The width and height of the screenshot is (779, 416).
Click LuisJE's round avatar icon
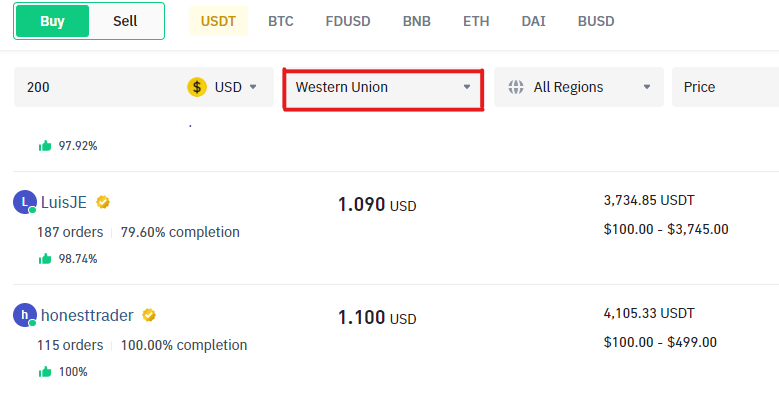click(x=25, y=202)
